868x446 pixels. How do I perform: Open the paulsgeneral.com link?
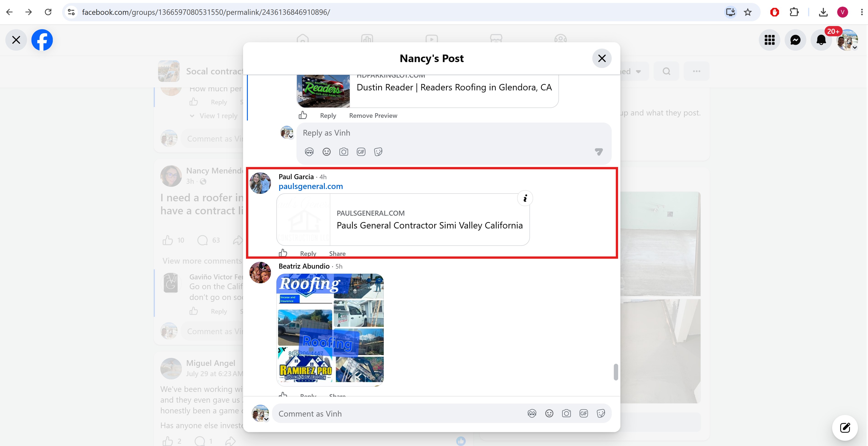click(311, 186)
